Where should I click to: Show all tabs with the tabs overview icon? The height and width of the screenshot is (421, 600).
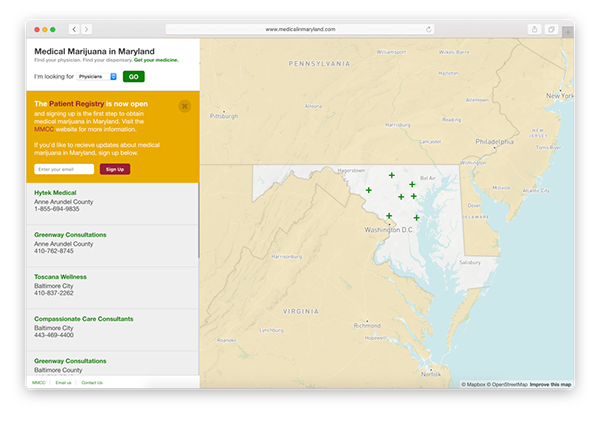coord(551,29)
